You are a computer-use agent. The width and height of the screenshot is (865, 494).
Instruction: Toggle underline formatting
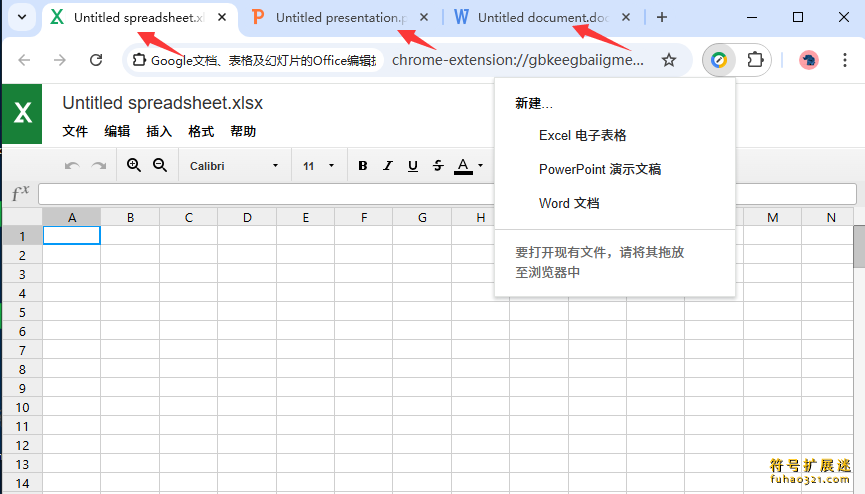pos(413,166)
